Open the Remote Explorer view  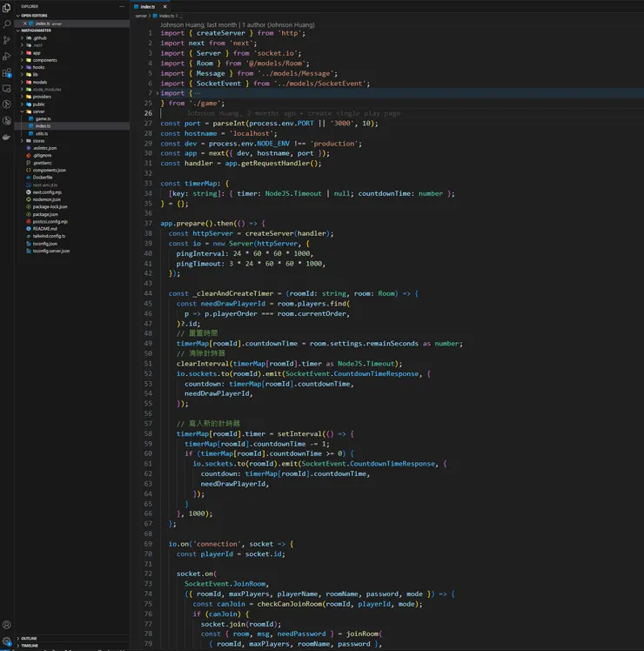click(x=7, y=89)
